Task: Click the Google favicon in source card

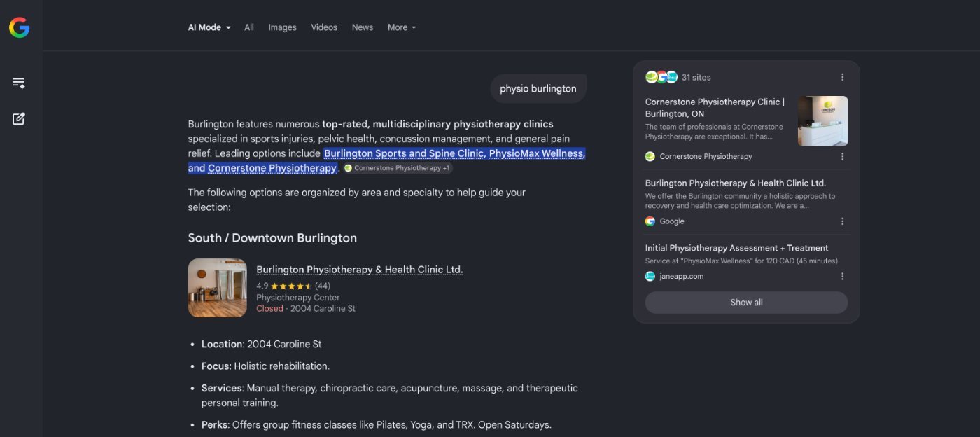Action: coord(650,221)
